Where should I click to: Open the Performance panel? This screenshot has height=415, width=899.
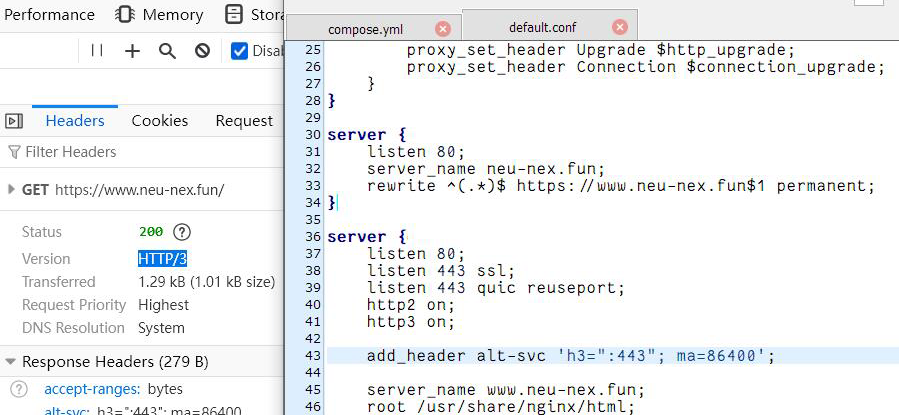click(x=50, y=15)
